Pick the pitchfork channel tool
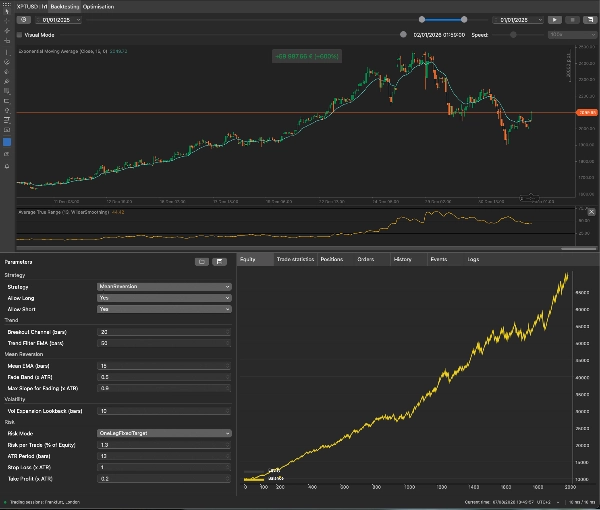 pyautogui.click(x=7, y=62)
